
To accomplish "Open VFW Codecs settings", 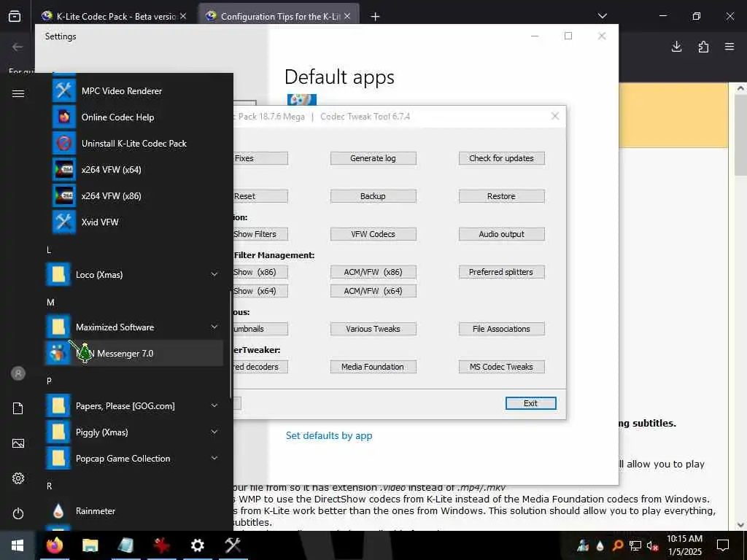I will click(x=373, y=234).
